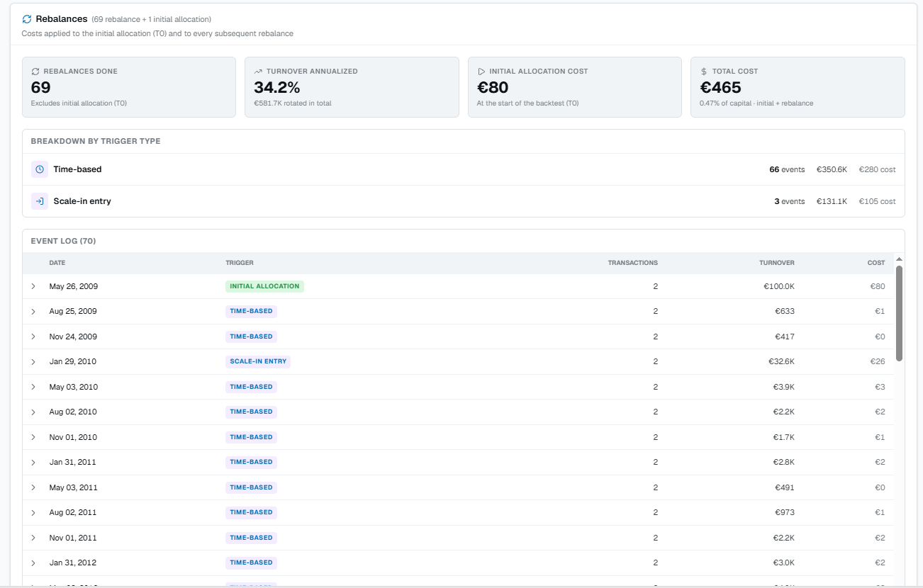Expand the Aug 25, 2009 event row
The image size is (923, 588).
click(x=33, y=312)
